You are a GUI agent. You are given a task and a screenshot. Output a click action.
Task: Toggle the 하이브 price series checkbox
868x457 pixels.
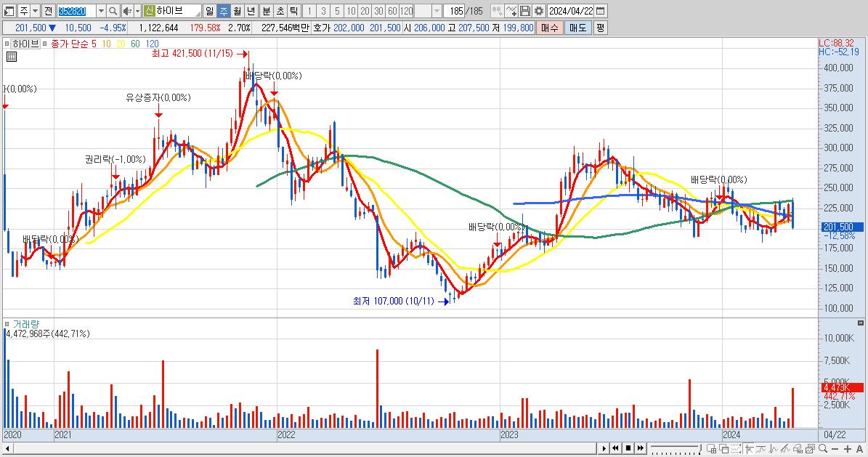click(7, 43)
